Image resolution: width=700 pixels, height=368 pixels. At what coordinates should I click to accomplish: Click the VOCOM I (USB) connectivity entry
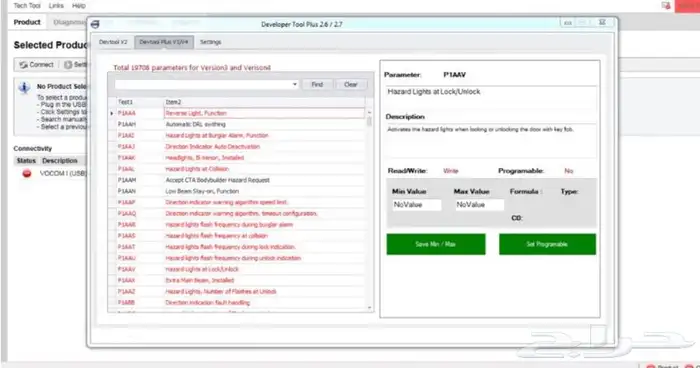(63, 173)
